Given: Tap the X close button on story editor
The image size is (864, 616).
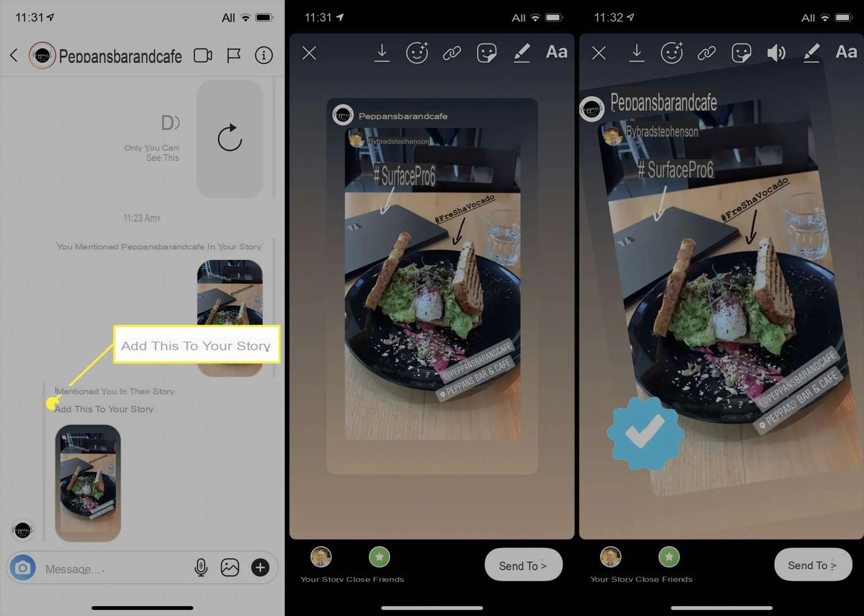Looking at the screenshot, I should coord(309,52).
